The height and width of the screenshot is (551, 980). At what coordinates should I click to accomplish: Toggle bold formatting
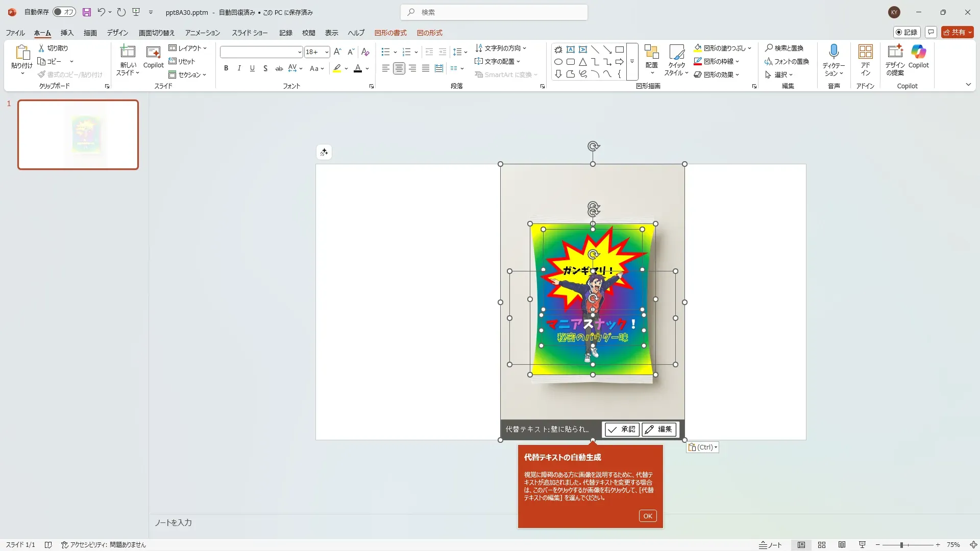click(x=226, y=68)
